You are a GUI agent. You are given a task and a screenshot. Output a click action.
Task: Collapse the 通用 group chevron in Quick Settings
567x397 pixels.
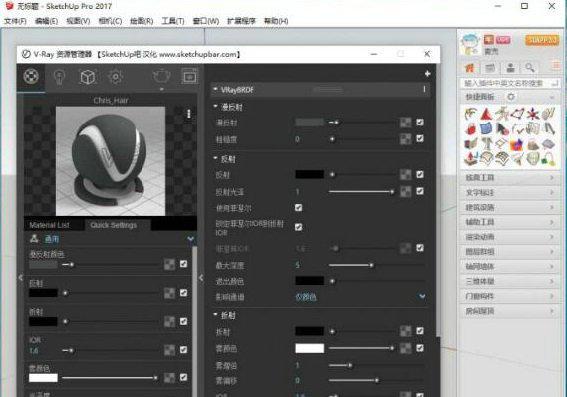[191, 239]
